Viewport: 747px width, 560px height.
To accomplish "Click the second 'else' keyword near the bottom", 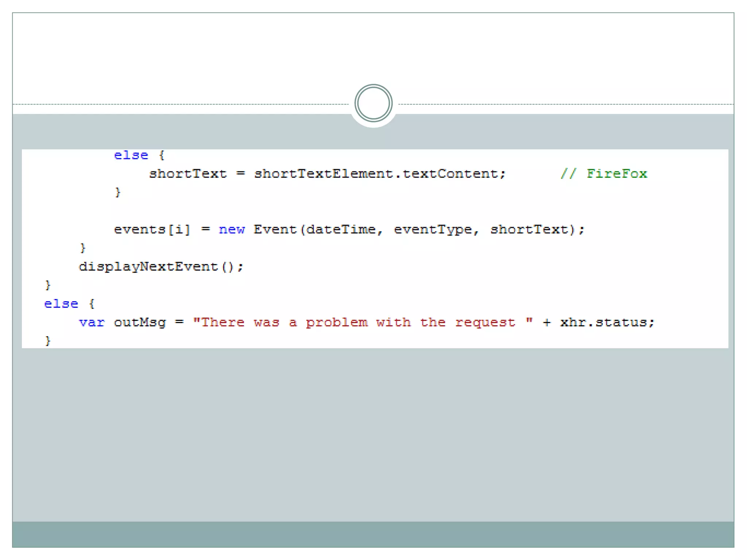I will pos(61,304).
